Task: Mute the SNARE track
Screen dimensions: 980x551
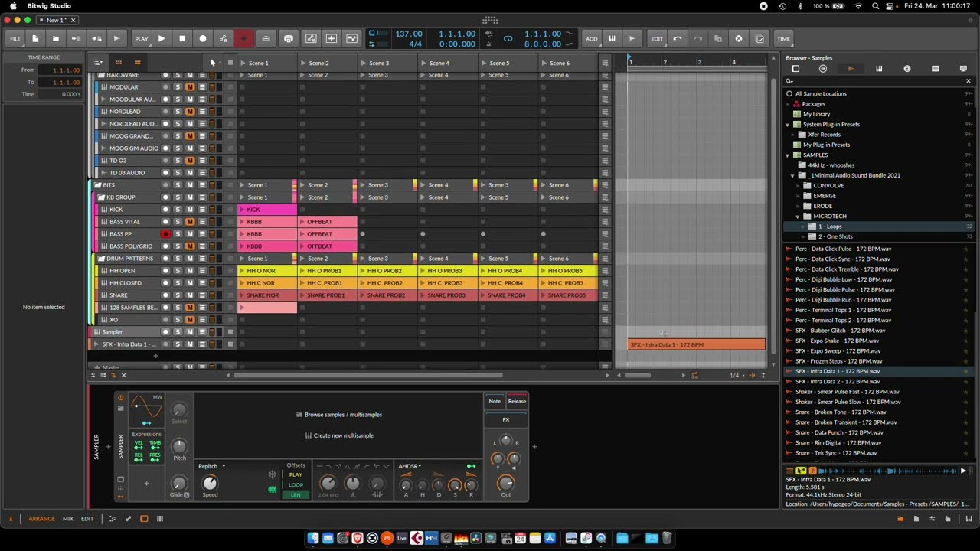Action: (190, 295)
